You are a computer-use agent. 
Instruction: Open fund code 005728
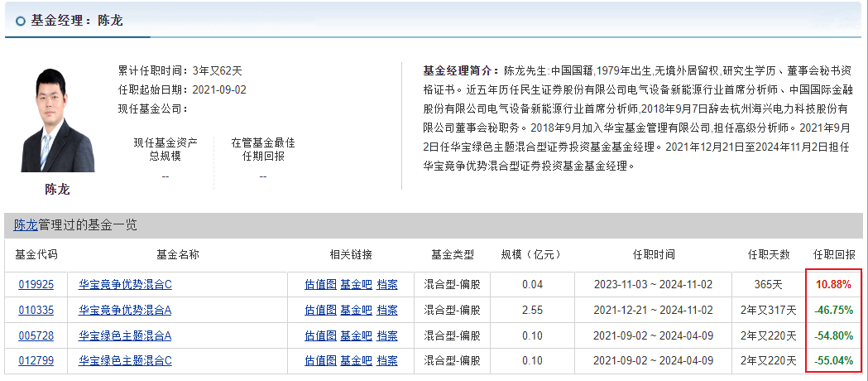36,335
